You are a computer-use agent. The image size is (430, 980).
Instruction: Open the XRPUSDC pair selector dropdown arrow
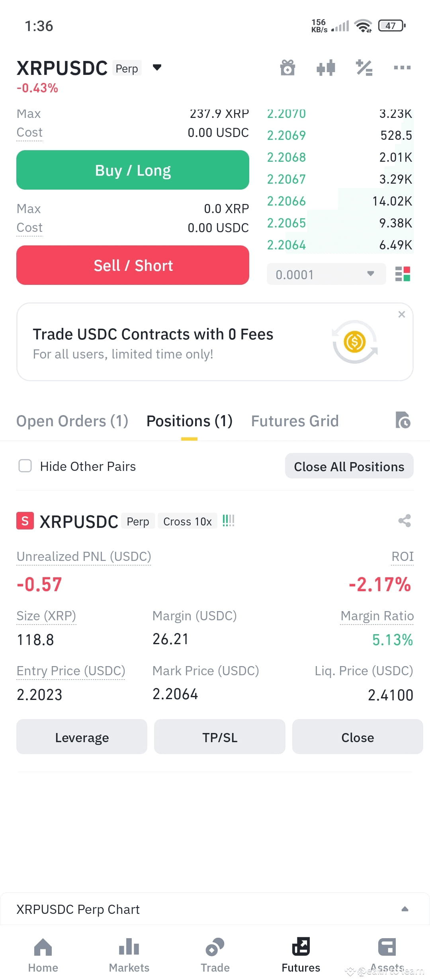[x=157, y=67]
